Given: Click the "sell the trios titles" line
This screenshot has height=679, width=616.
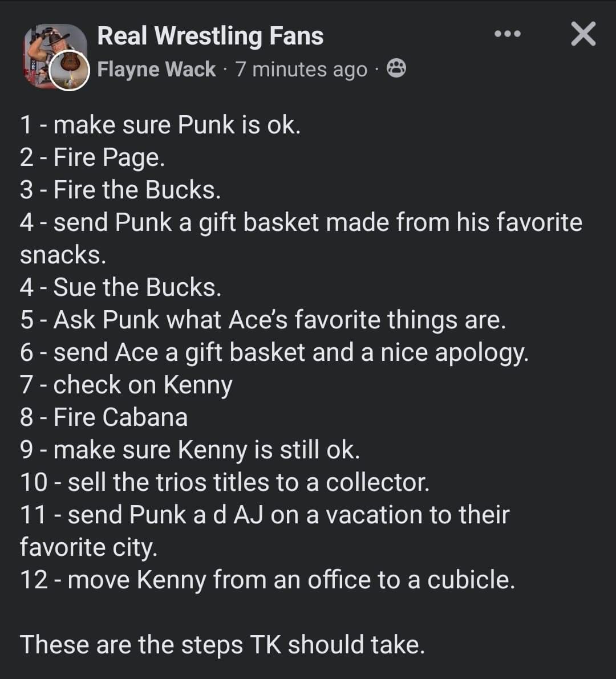Looking at the screenshot, I should (x=224, y=482).
